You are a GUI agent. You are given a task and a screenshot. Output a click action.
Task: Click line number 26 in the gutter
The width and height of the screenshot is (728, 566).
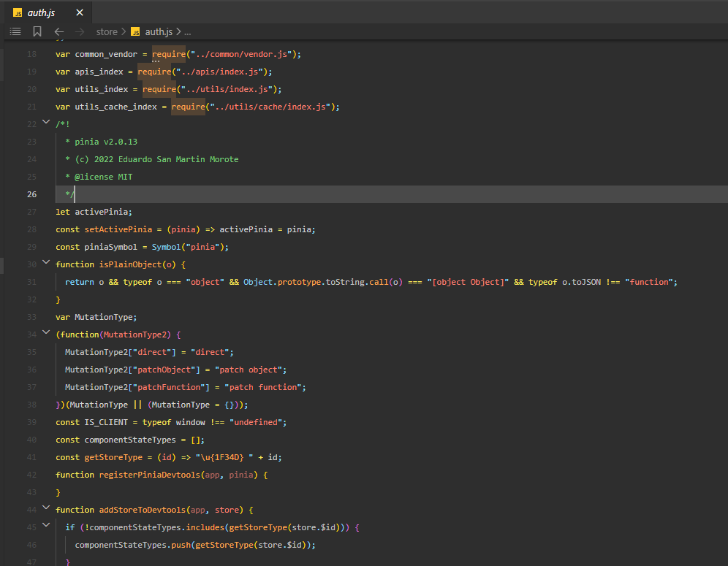(x=31, y=194)
